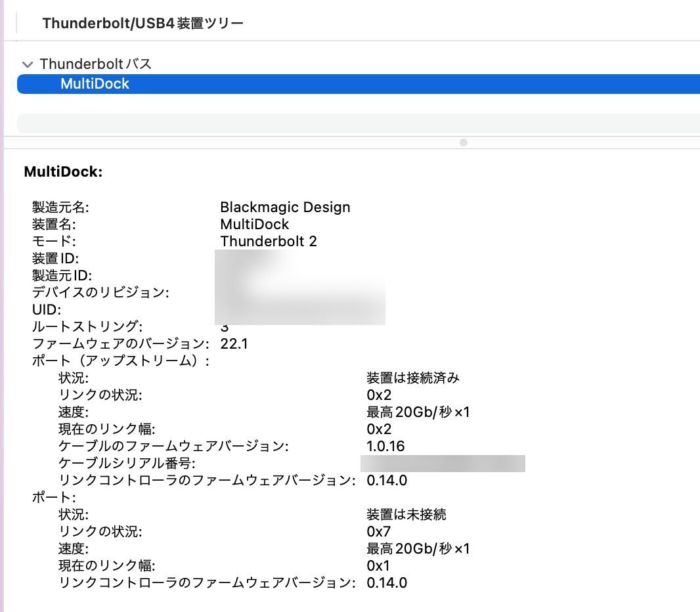Click the cable firmware version 1.0.16

(385, 446)
